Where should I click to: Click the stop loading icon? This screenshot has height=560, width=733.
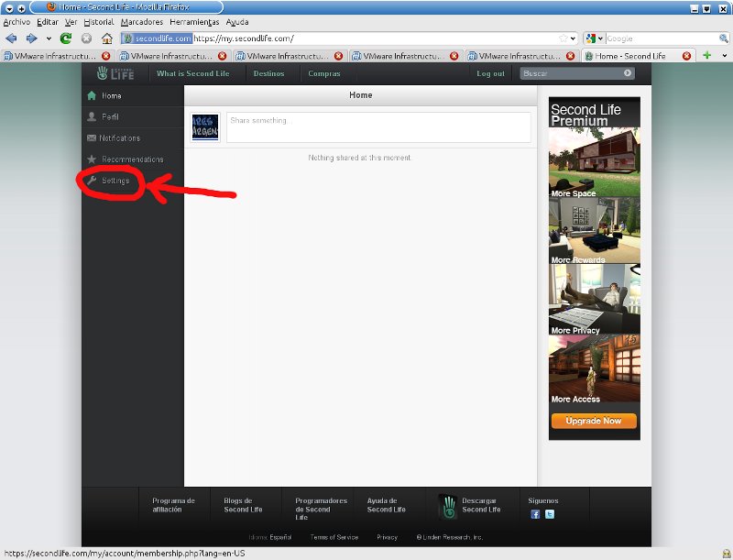pyautogui.click(x=86, y=38)
